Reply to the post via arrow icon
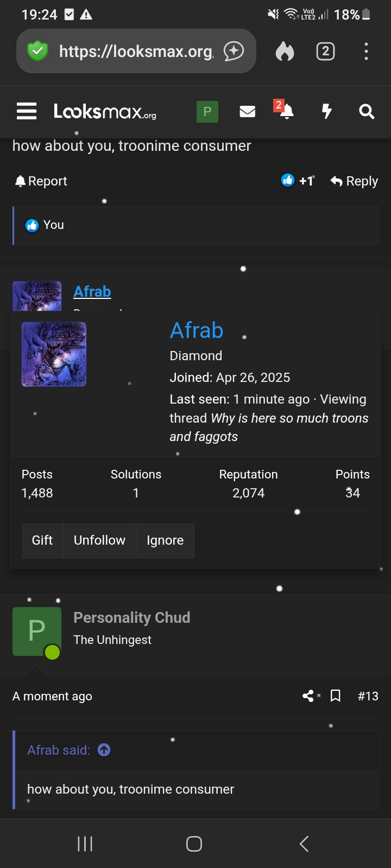This screenshot has height=868, width=391. tap(354, 181)
